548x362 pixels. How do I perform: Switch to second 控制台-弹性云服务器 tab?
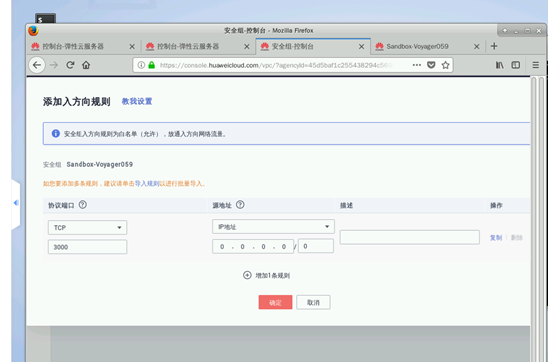coord(198,46)
